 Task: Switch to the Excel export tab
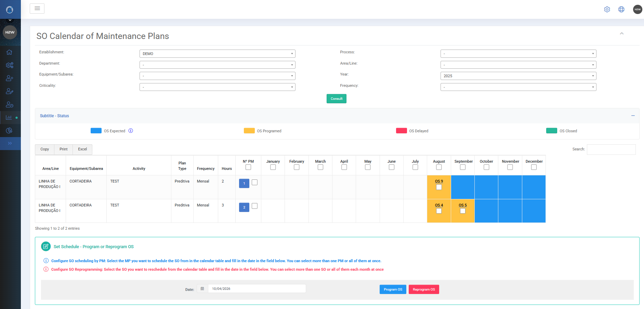(82, 149)
